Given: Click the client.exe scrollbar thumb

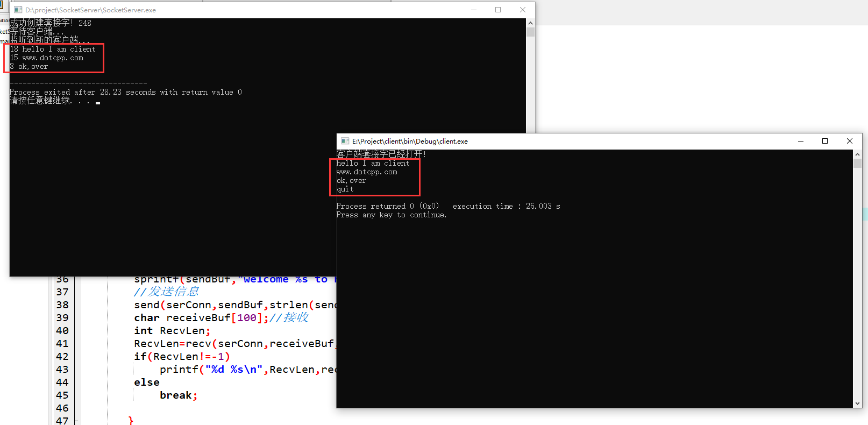Looking at the screenshot, I should click(857, 163).
